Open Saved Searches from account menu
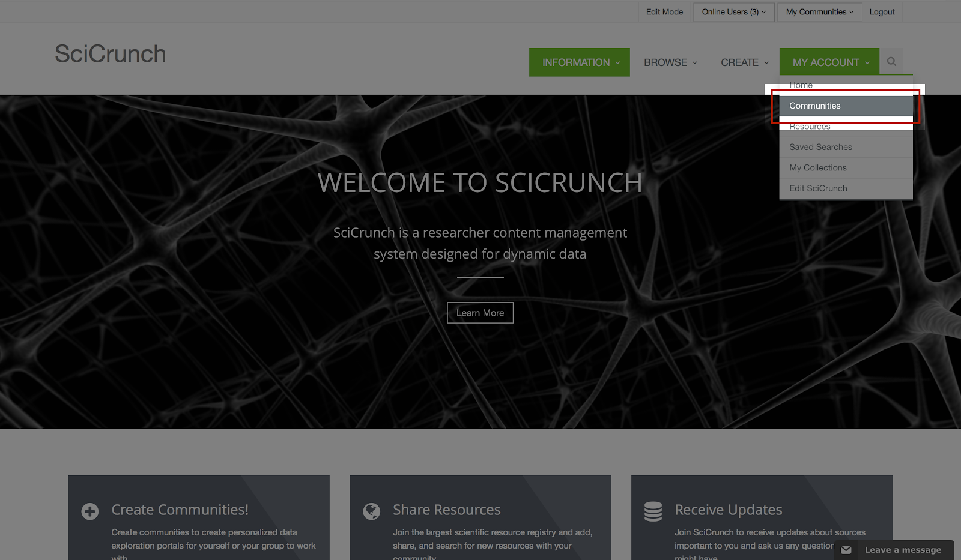 846,147
